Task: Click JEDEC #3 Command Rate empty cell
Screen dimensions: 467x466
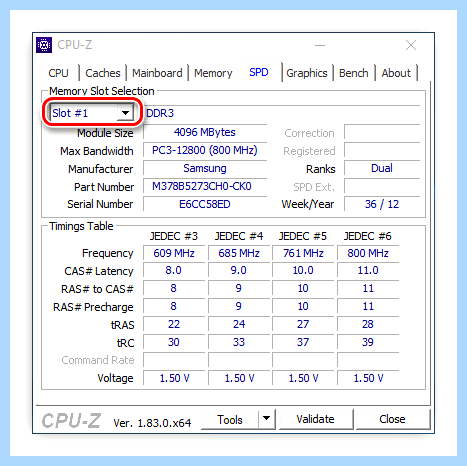Action: 174,360
